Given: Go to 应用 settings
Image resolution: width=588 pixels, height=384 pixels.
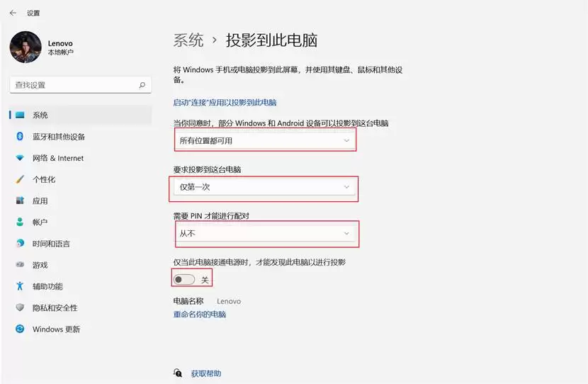Looking at the screenshot, I should point(81,201).
